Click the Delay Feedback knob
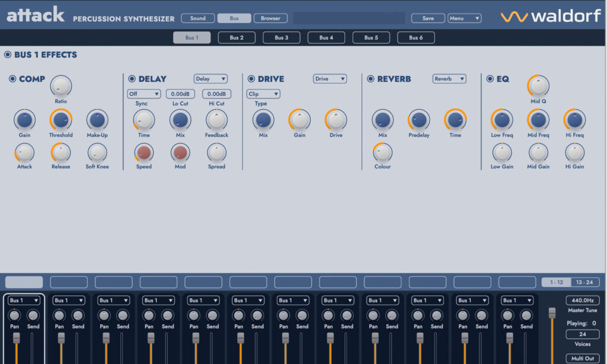The width and height of the screenshot is (607, 364). pyautogui.click(x=216, y=120)
